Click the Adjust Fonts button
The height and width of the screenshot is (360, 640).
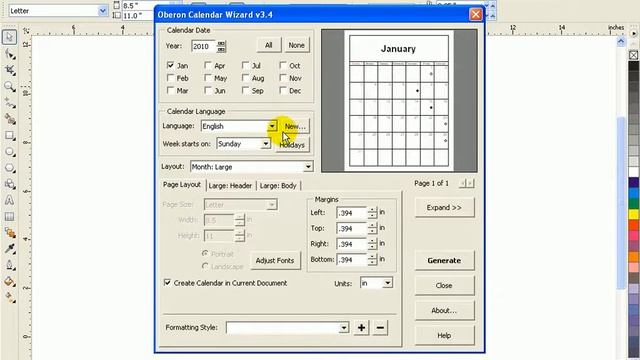pos(275,260)
